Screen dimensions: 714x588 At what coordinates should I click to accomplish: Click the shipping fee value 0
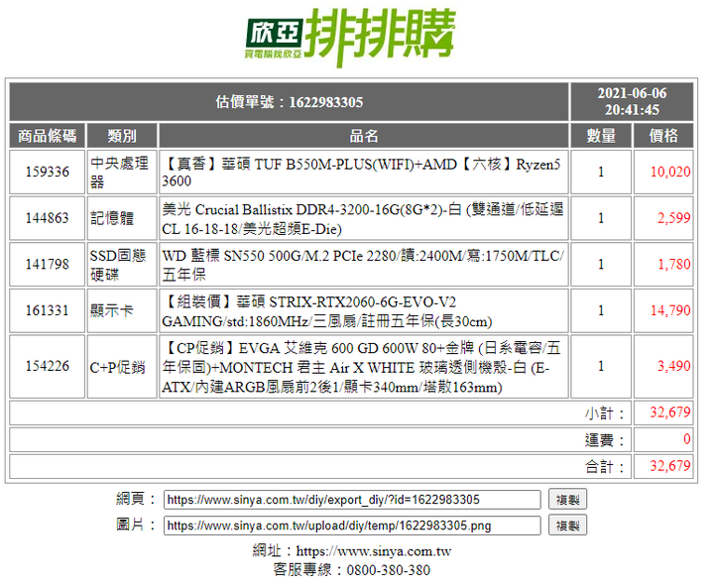(x=687, y=439)
